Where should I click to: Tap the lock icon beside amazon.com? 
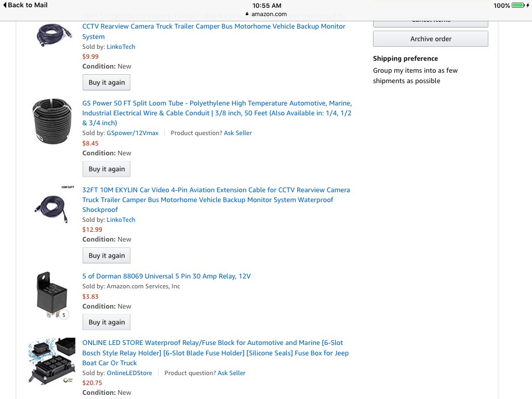point(247,14)
